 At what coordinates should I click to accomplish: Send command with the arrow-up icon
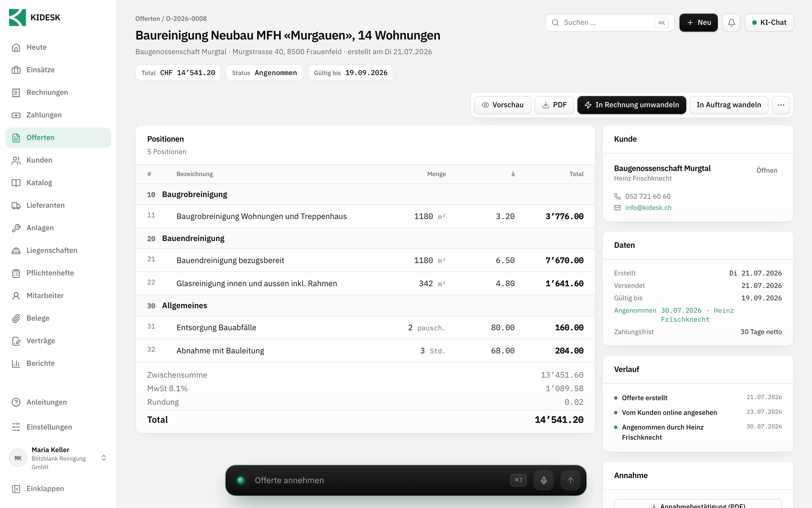pyautogui.click(x=570, y=480)
